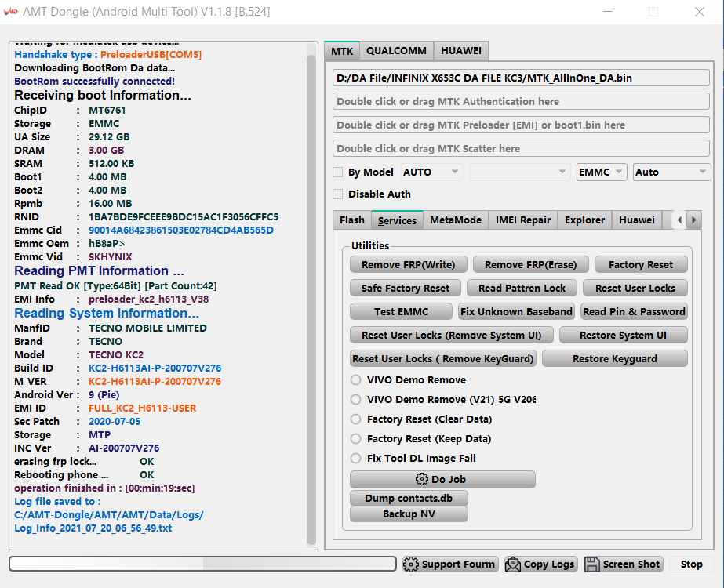This screenshot has height=588, width=724.
Task: Click the DA file path field
Action: pos(521,78)
